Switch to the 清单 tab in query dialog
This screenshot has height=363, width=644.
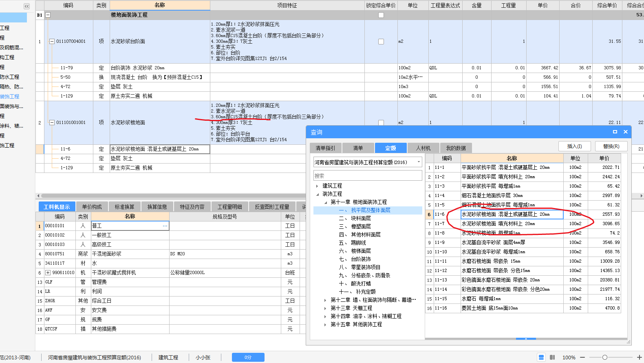358,148
